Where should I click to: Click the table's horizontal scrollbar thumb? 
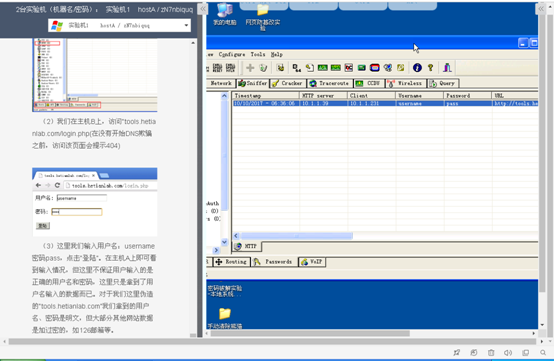296,236
